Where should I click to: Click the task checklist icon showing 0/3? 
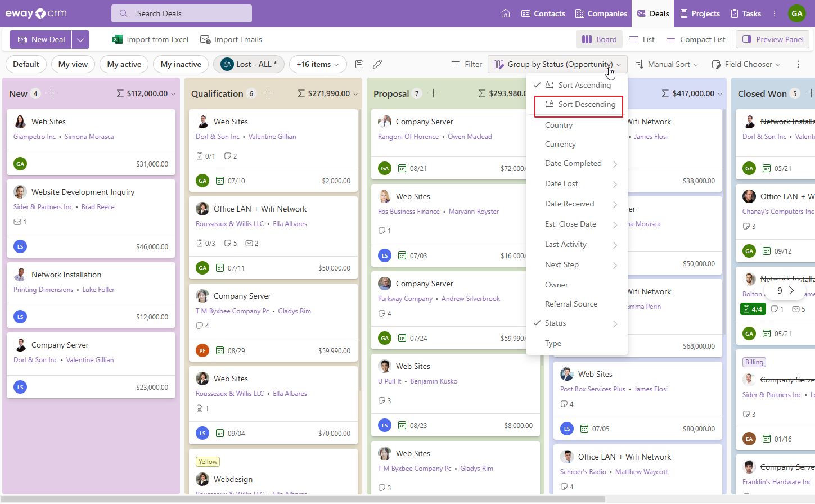(x=200, y=244)
